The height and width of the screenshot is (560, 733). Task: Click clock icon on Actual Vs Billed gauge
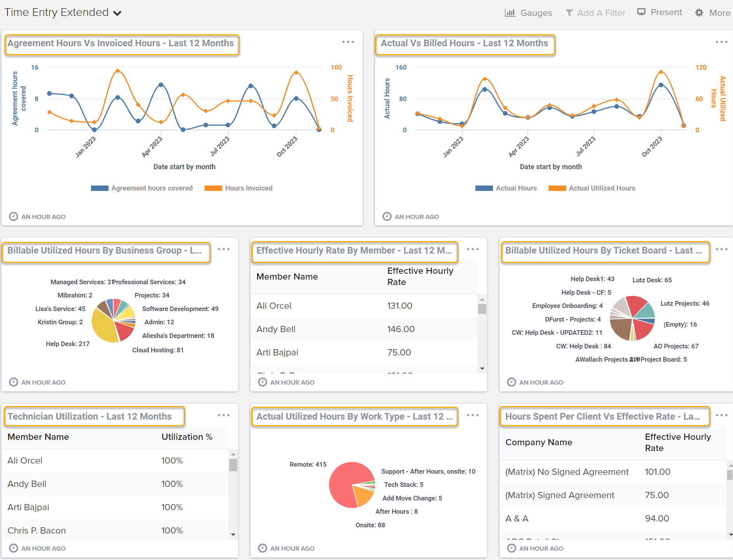387,216
